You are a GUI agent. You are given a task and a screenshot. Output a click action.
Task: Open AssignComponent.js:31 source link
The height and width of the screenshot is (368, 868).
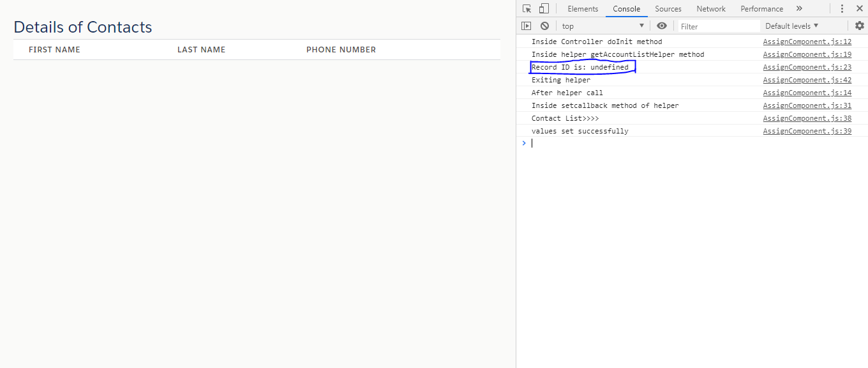pyautogui.click(x=807, y=105)
